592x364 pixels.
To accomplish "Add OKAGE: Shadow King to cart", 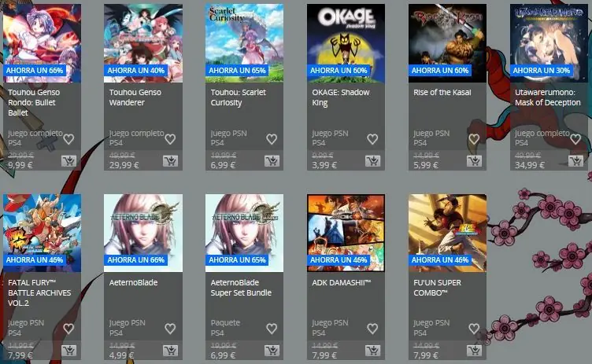I will click(x=372, y=161).
